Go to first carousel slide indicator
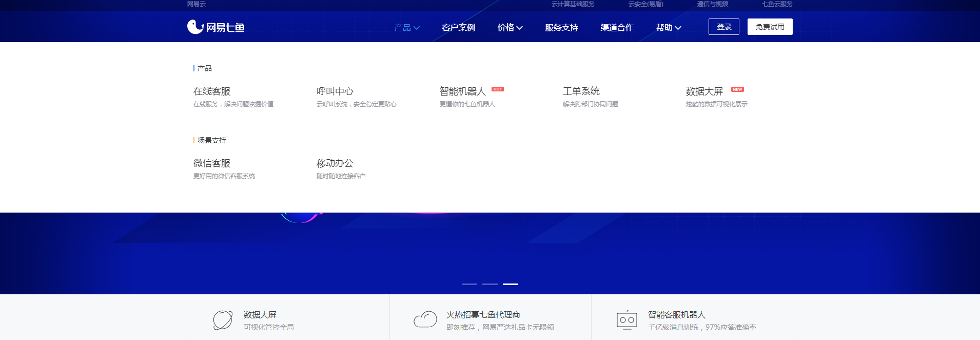980x340 pixels. click(x=469, y=284)
